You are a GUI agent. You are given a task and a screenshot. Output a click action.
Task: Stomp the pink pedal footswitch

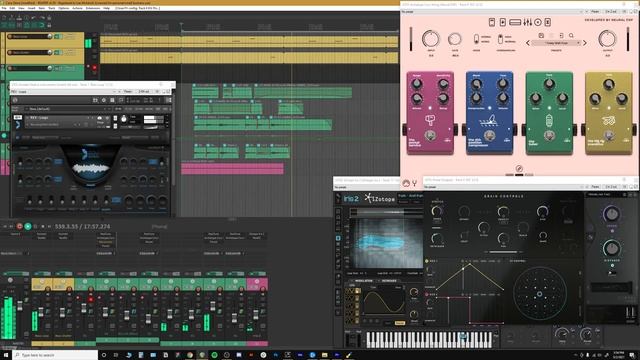[x=429, y=136]
